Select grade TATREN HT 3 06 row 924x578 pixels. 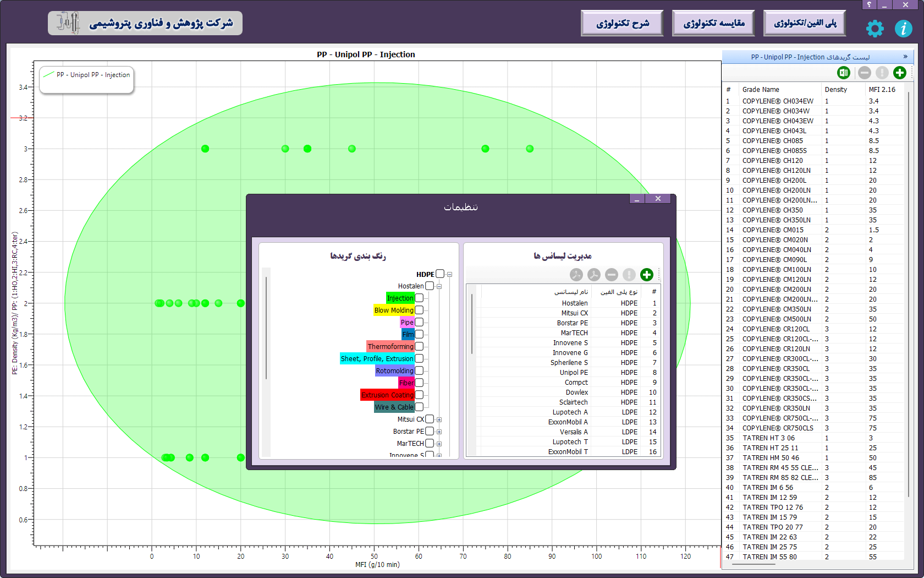[813, 438]
